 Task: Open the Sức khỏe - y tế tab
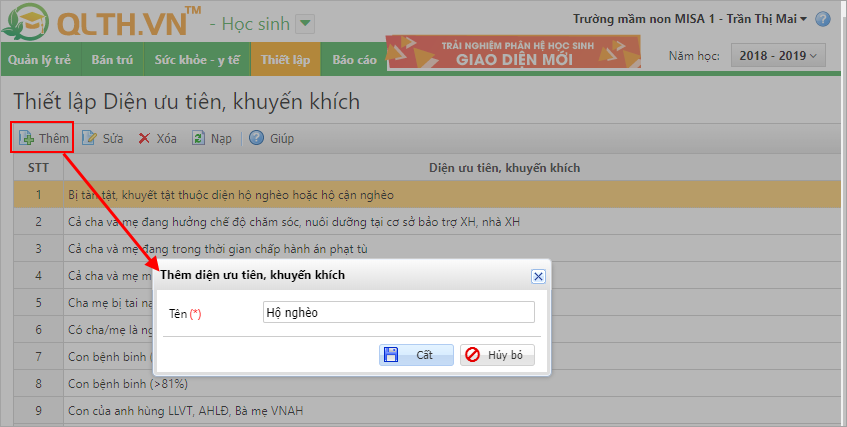coord(197,59)
